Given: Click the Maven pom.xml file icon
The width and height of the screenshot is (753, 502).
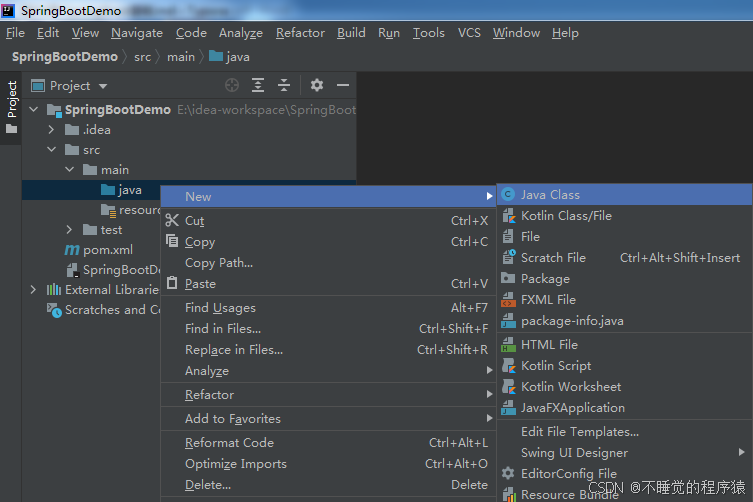Looking at the screenshot, I should [x=72, y=250].
